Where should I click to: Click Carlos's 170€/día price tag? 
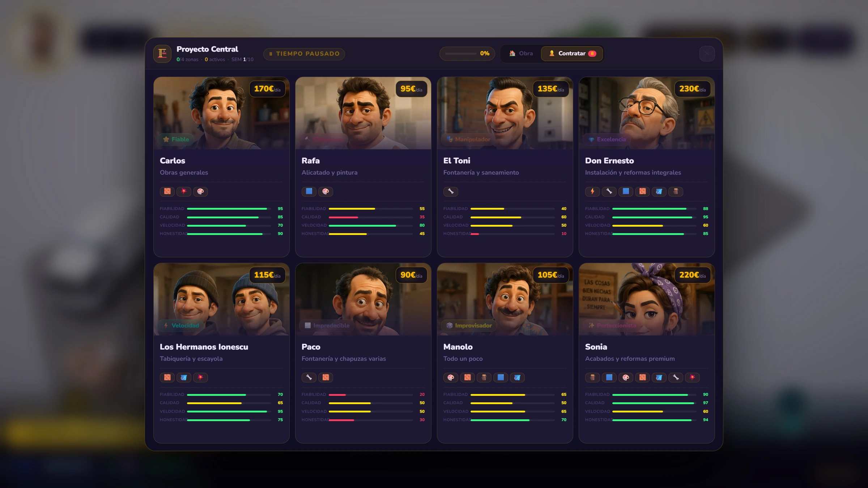[x=267, y=89]
